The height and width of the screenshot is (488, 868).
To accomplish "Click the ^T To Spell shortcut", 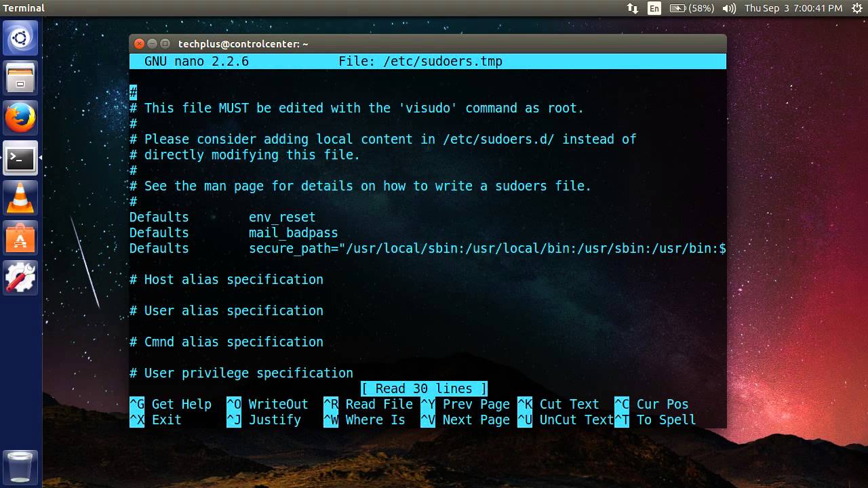I will [x=655, y=420].
